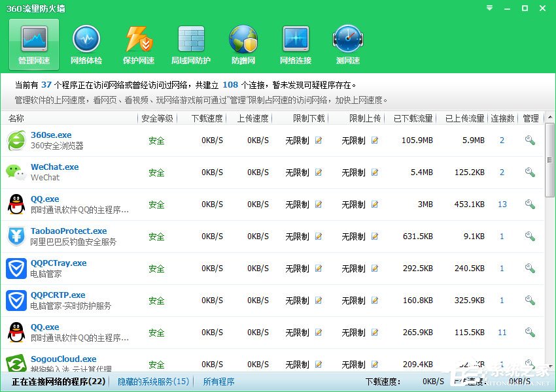Image resolution: width=556 pixels, height=392 pixels.
Task: Click the edit pencil for WeChat.exe download limit
Action: [318, 172]
